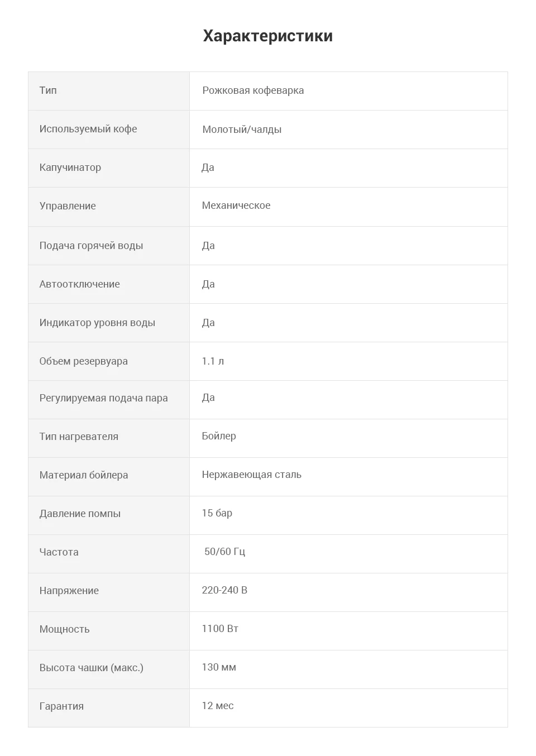Select the Подача горячей воды label

[91, 246]
